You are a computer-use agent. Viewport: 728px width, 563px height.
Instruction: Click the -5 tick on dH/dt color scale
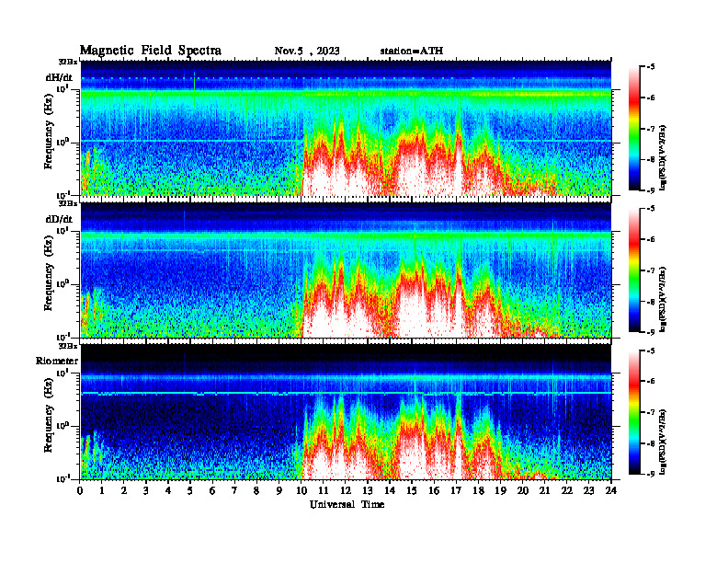[x=652, y=67]
